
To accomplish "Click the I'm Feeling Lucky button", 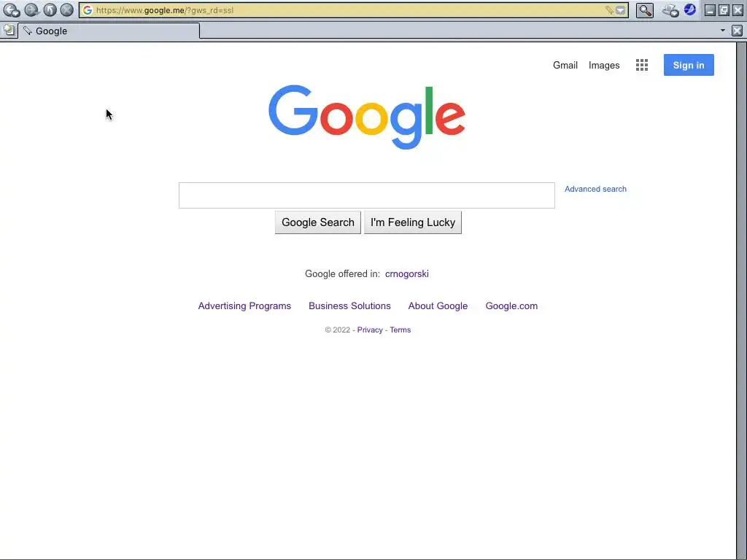I will coord(413,222).
